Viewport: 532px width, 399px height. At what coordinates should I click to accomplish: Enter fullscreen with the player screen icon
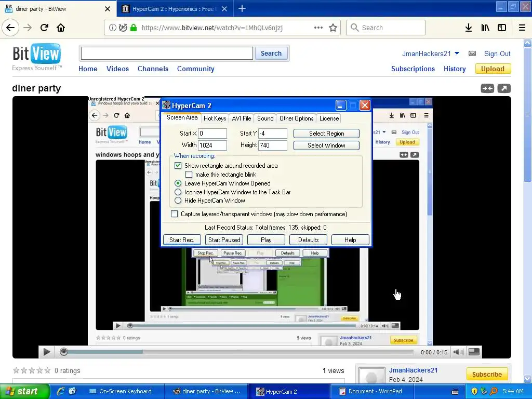474,352
